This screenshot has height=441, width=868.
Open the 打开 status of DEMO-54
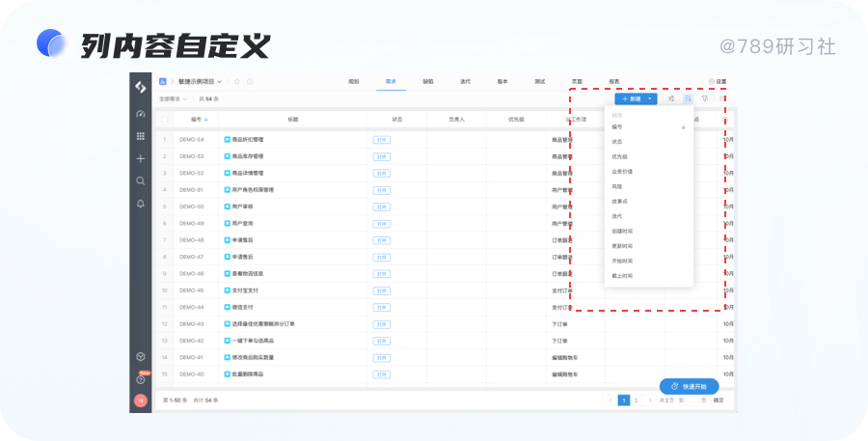(381, 140)
